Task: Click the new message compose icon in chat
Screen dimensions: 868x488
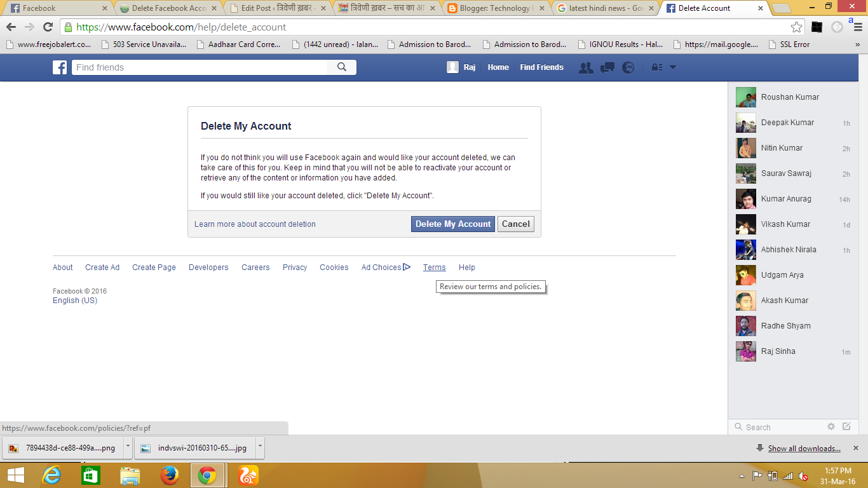Action: tap(846, 426)
